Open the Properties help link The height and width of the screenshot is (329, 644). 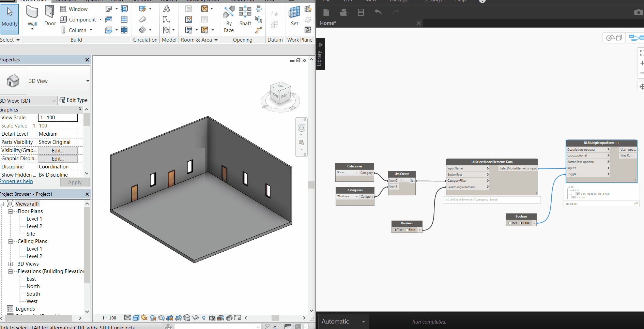pos(16,181)
